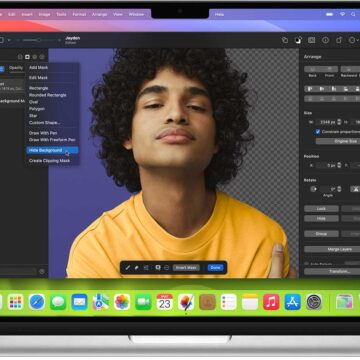Open Calendar showing 23 in the Dock
This screenshot has height=360, width=360.
(165, 302)
